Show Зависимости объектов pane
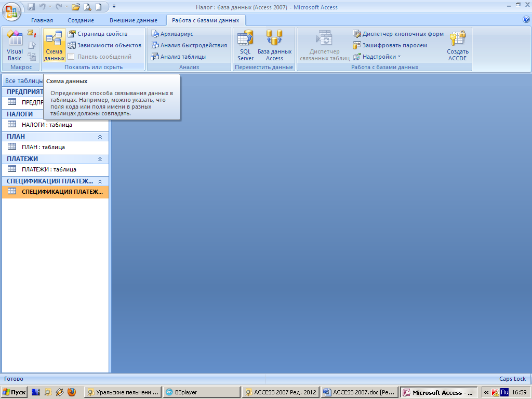This screenshot has width=532, height=399. coord(104,45)
